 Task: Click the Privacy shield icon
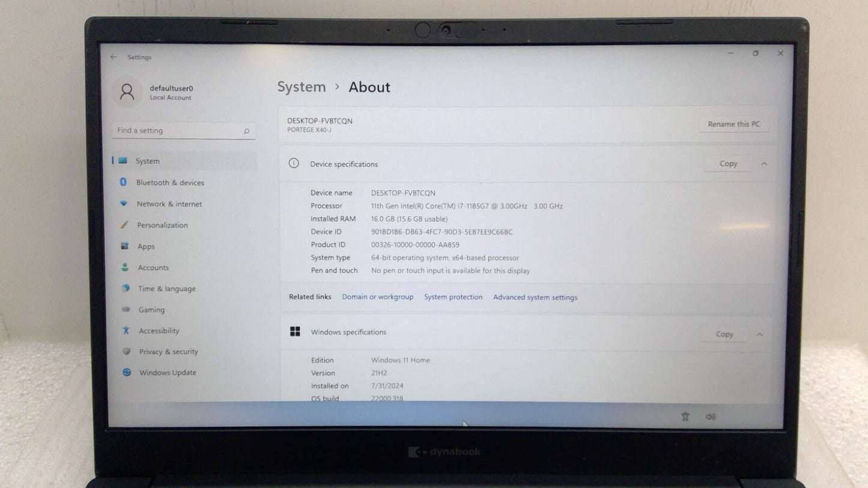(x=126, y=352)
